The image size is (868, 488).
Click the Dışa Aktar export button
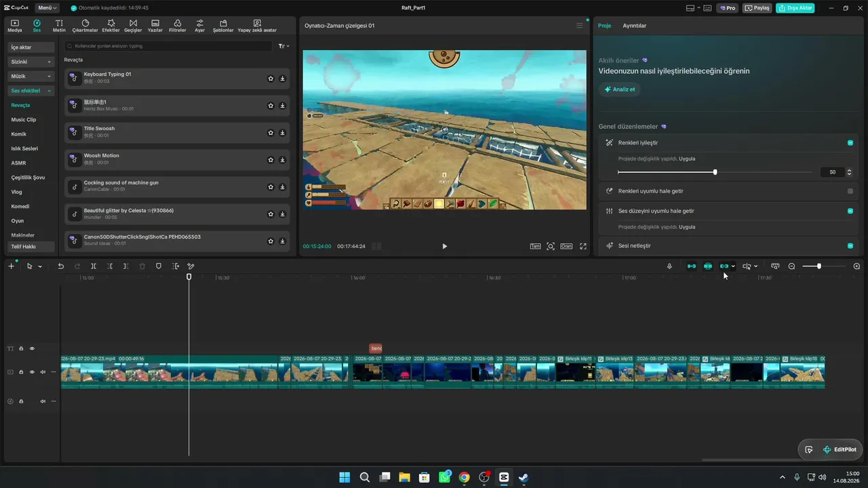[795, 8]
